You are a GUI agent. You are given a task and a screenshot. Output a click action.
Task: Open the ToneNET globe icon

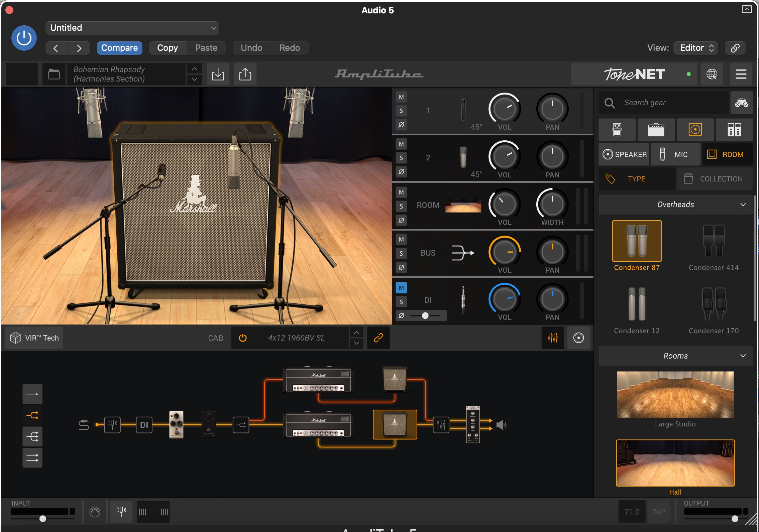pyautogui.click(x=712, y=74)
